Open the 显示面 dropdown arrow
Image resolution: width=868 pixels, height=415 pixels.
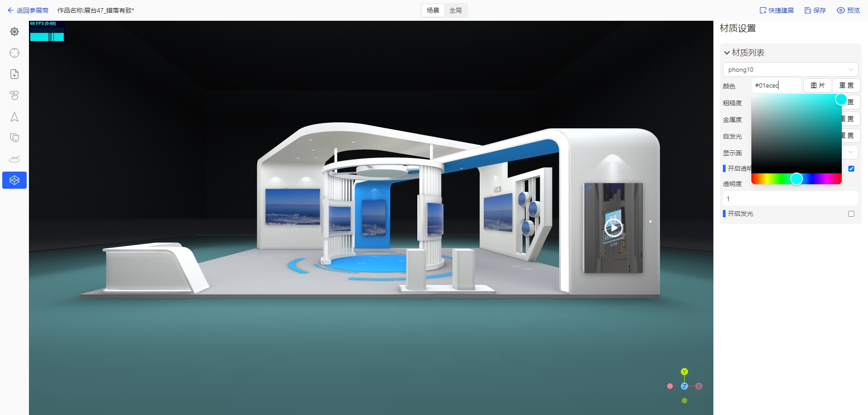pyautogui.click(x=850, y=152)
